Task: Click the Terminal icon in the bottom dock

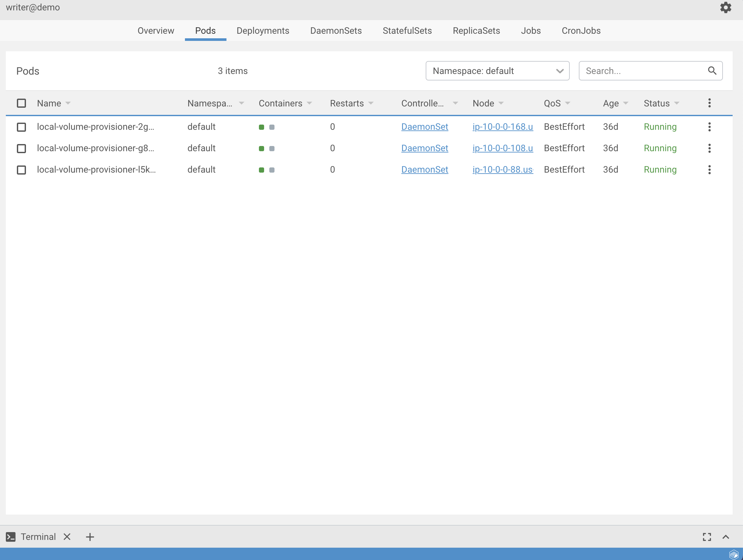Action: click(10, 537)
